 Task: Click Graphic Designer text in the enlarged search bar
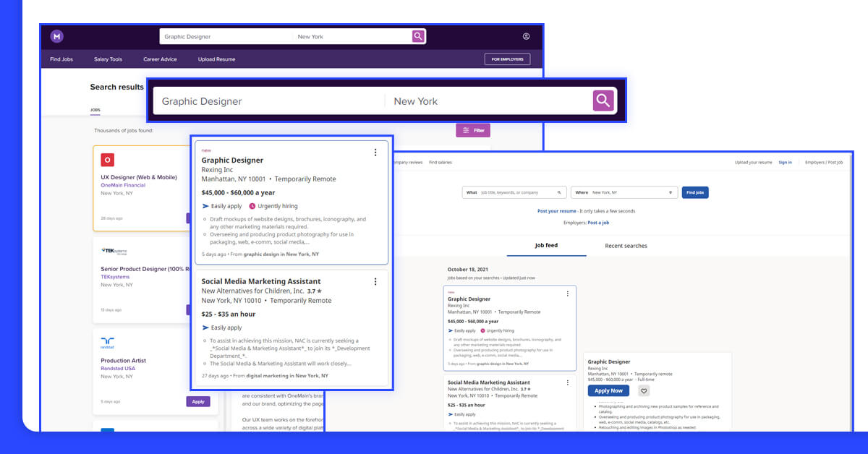[202, 101]
